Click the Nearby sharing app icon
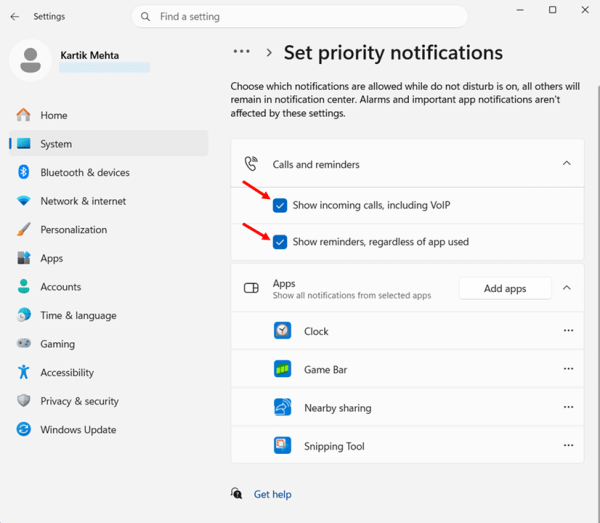 (282, 407)
